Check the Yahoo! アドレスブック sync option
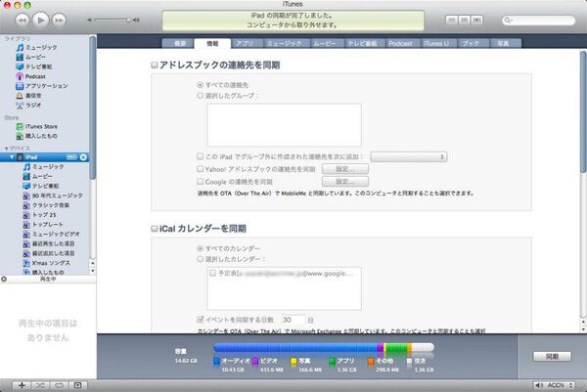Image resolution: width=587 pixels, height=392 pixels. pos(201,169)
